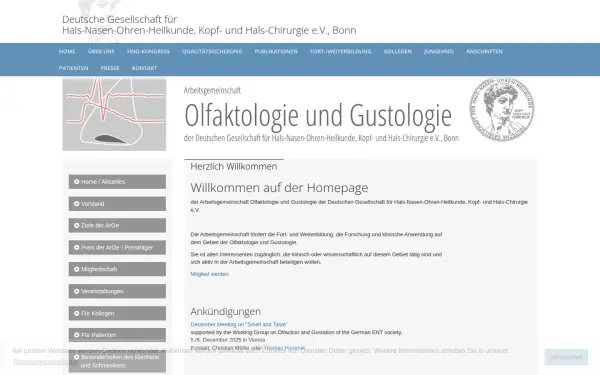The height and width of the screenshot is (375, 600).
Task: Open Veranstaltungen sidebar button
Action: (117, 292)
